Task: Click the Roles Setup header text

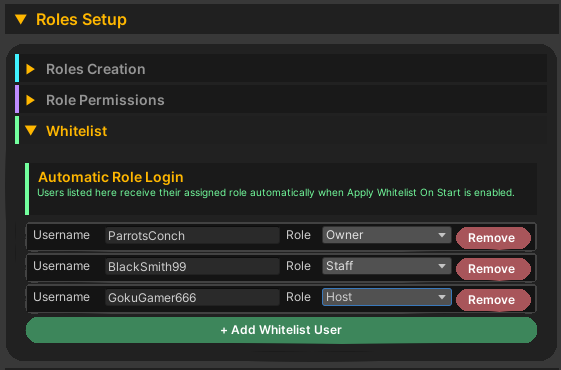Action: pyautogui.click(x=81, y=19)
